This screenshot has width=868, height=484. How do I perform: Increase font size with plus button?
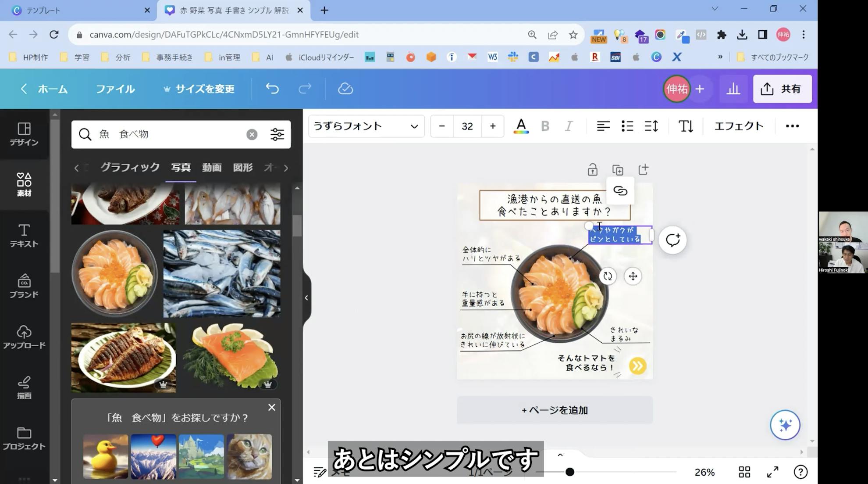493,126
